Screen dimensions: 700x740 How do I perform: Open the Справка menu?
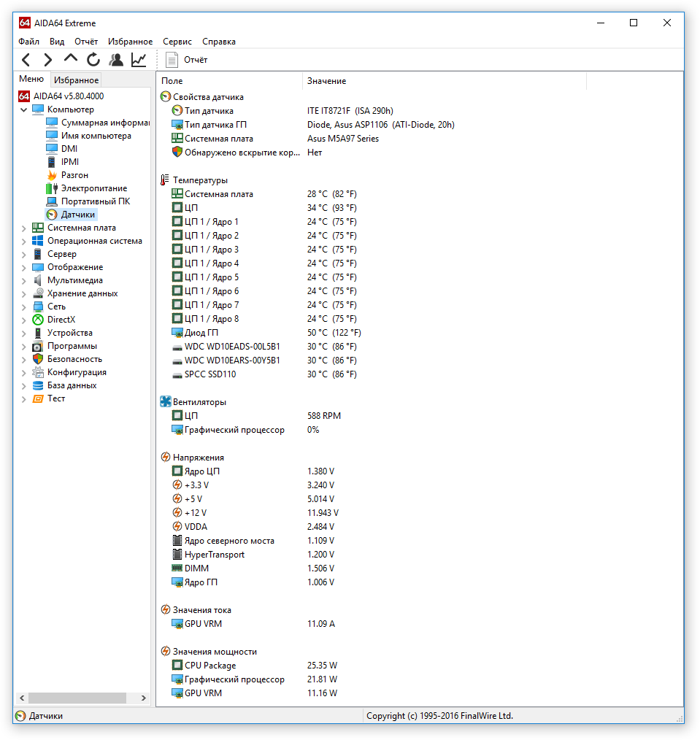(218, 42)
